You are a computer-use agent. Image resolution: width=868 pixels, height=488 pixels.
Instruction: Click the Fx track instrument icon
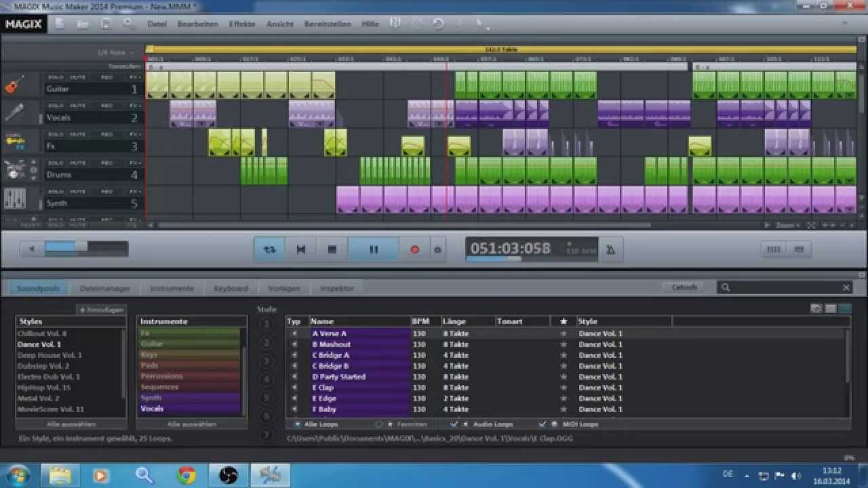coord(14,142)
